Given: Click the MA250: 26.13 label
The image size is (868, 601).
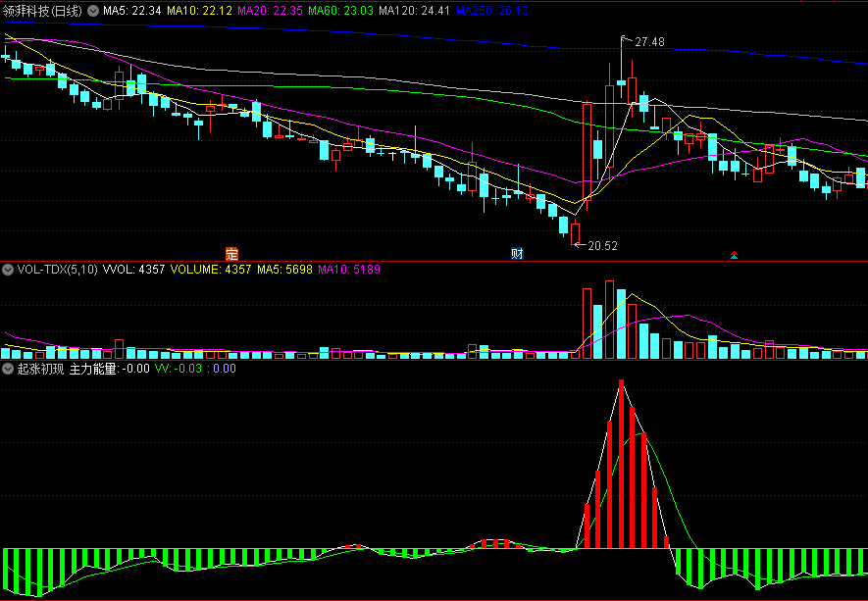Looking at the screenshot, I should coord(492,11).
